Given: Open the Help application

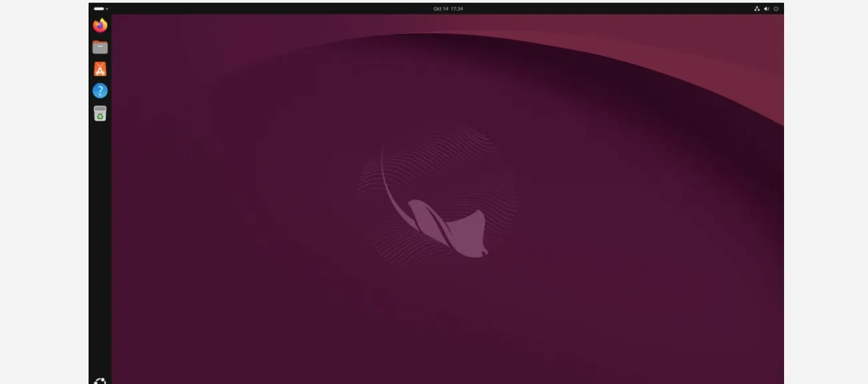Looking at the screenshot, I should (100, 91).
